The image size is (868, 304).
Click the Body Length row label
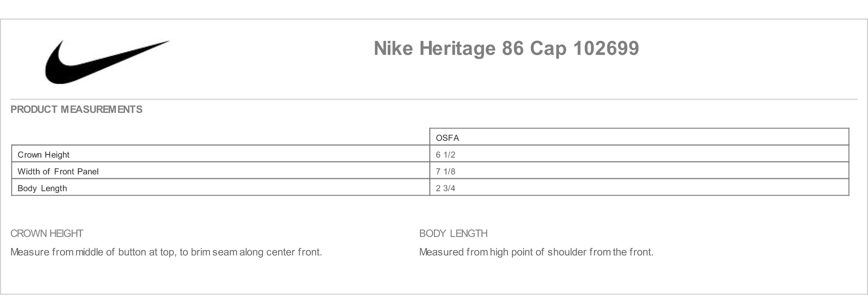coord(42,189)
